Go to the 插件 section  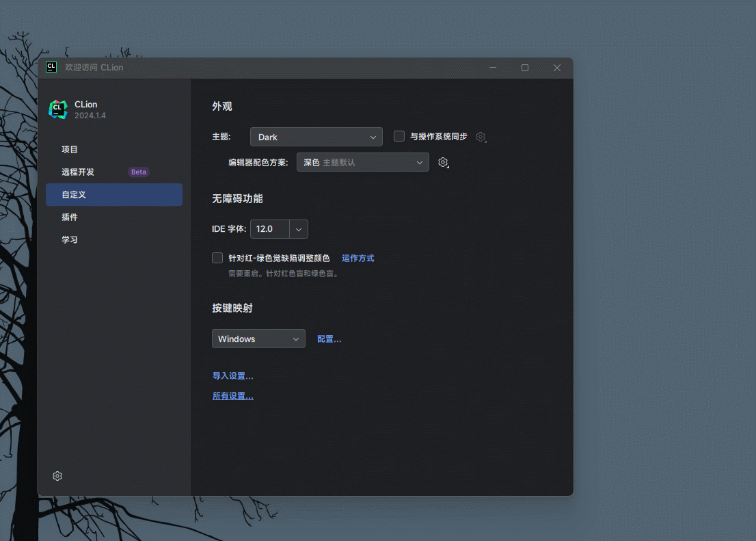[69, 217]
